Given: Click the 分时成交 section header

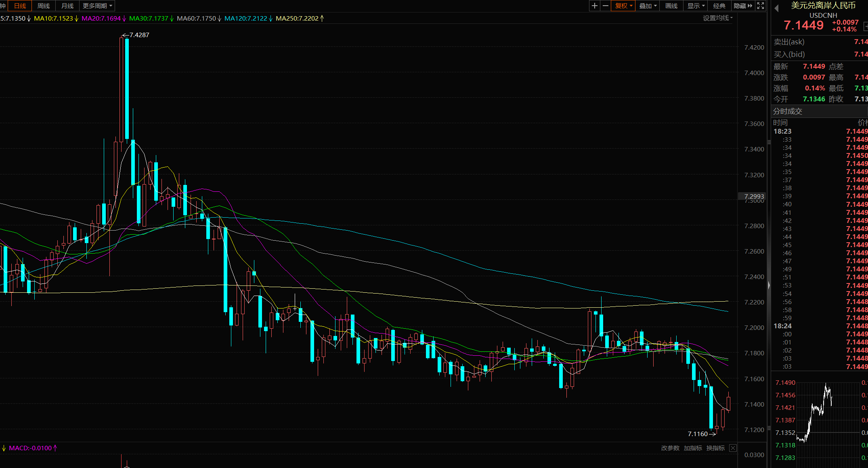Looking at the screenshot, I should 788,111.
